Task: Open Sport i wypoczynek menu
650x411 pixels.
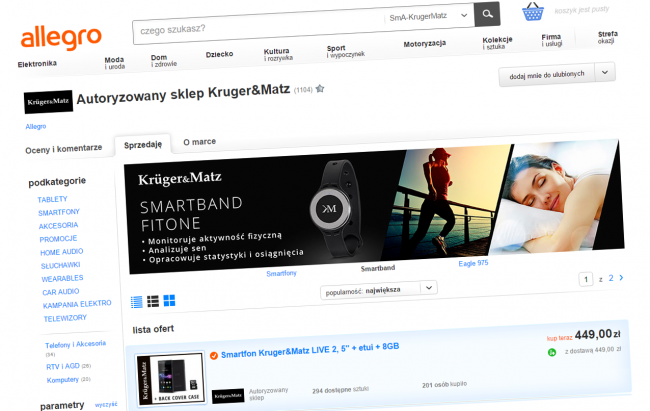Action: pos(346,51)
